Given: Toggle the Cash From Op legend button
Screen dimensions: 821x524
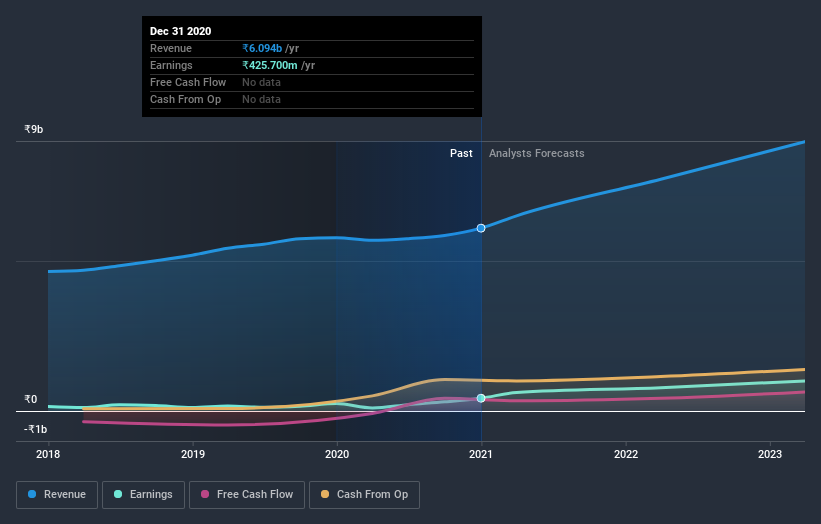Looking at the screenshot, I should 364,495.
